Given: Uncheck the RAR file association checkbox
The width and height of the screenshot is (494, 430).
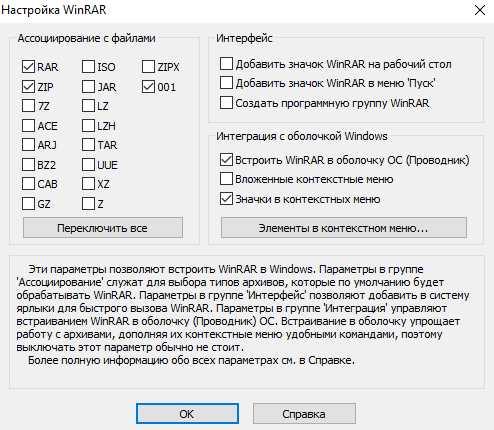Looking at the screenshot, I should click(x=28, y=67).
